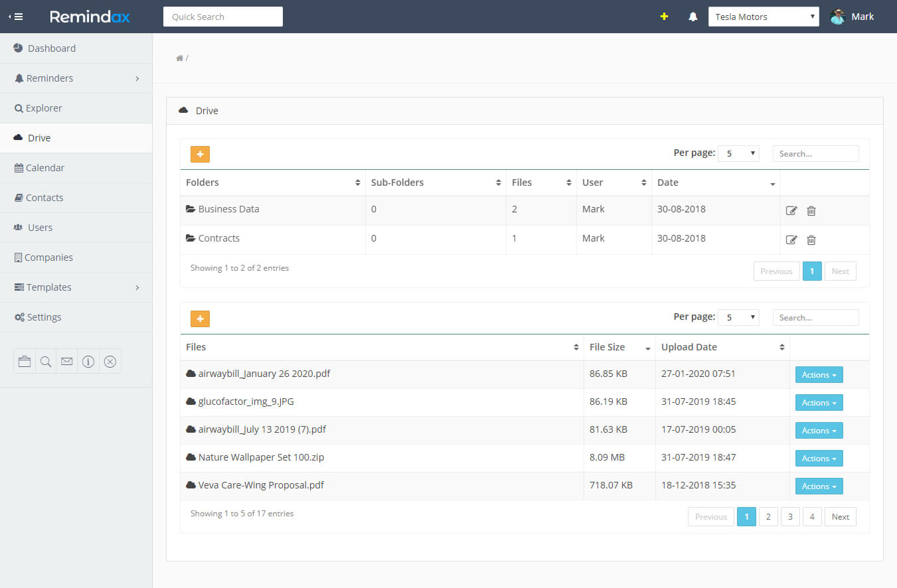Open Calendar from the sidebar
The image size is (897, 588).
pos(76,168)
